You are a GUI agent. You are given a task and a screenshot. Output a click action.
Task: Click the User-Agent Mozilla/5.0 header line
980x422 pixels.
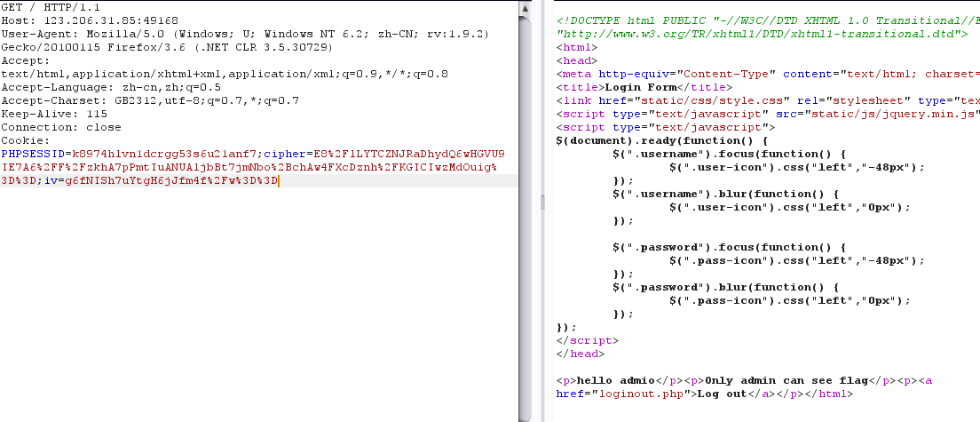coord(245,34)
